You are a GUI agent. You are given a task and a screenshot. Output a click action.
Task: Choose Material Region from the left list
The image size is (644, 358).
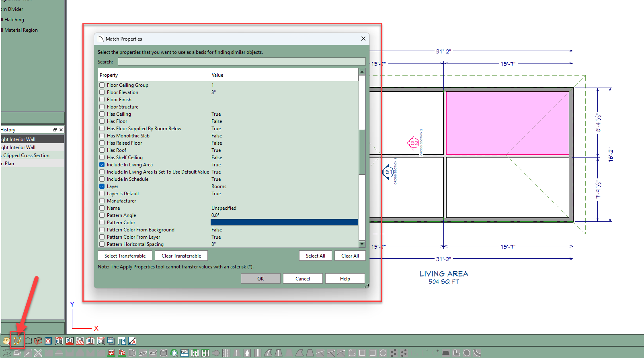click(21, 30)
